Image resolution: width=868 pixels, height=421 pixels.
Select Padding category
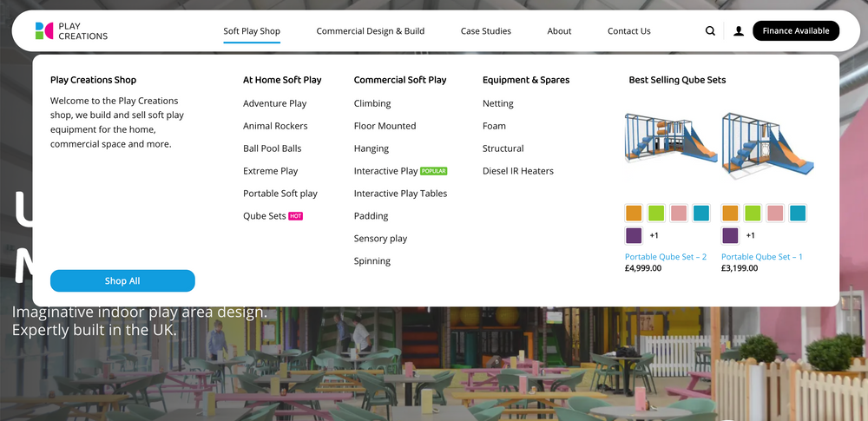[x=371, y=216]
